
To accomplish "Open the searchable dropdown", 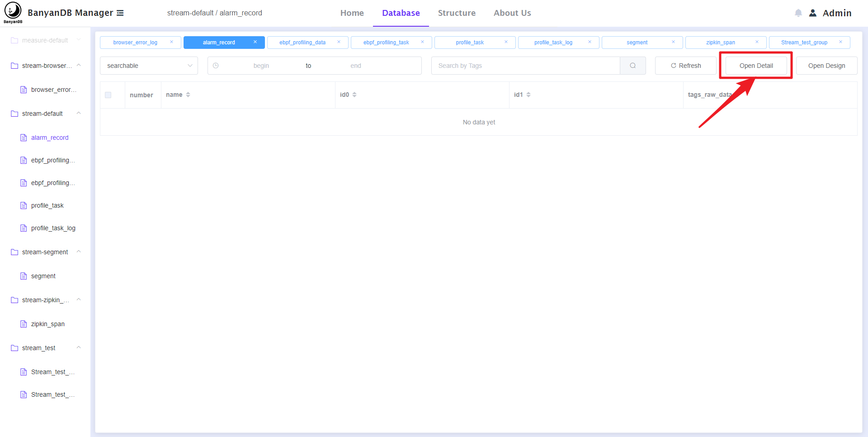I will point(149,66).
